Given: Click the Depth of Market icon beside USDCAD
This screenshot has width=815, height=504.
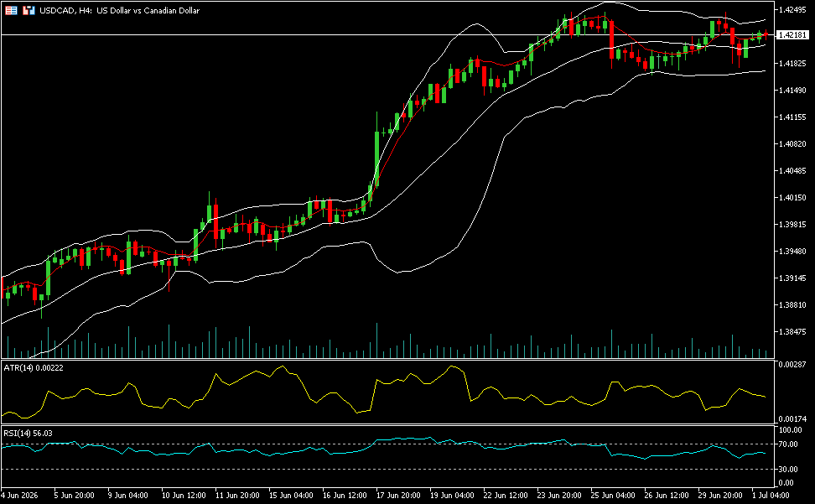Looking at the screenshot, I should point(29,10).
